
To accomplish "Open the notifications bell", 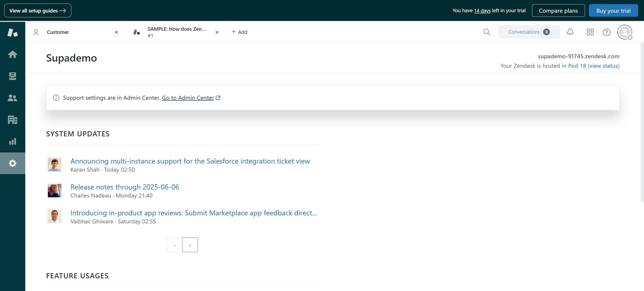I will coord(570,32).
